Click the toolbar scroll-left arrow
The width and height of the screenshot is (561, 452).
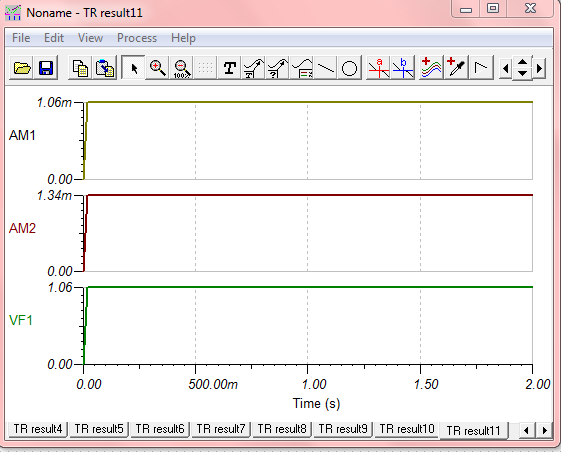[x=506, y=68]
